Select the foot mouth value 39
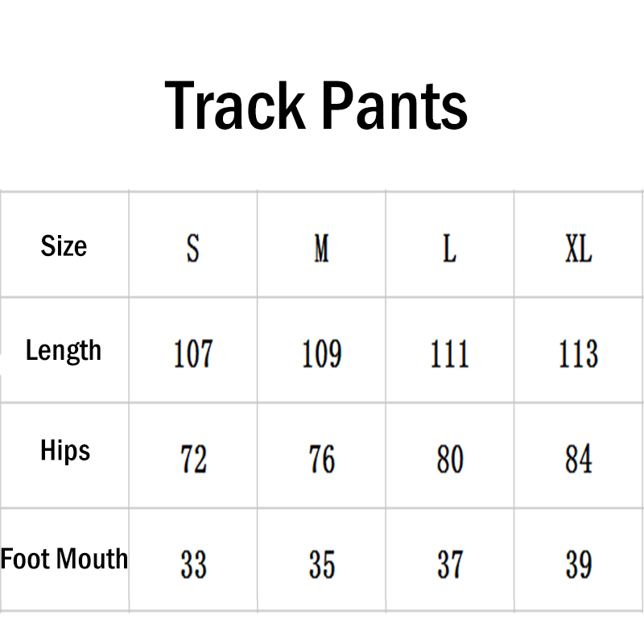The width and height of the screenshot is (644, 644). coord(578,564)
